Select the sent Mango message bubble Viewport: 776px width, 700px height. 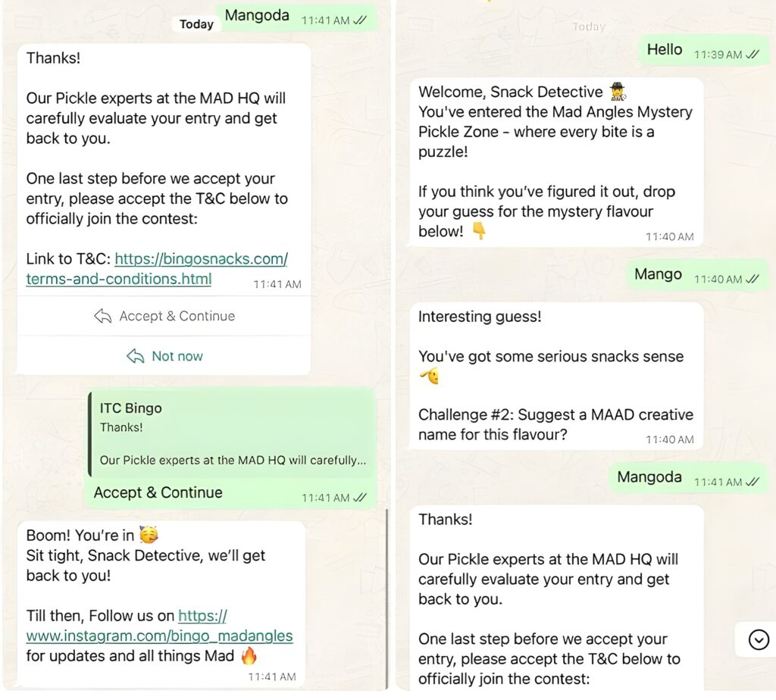click(697, 275)
